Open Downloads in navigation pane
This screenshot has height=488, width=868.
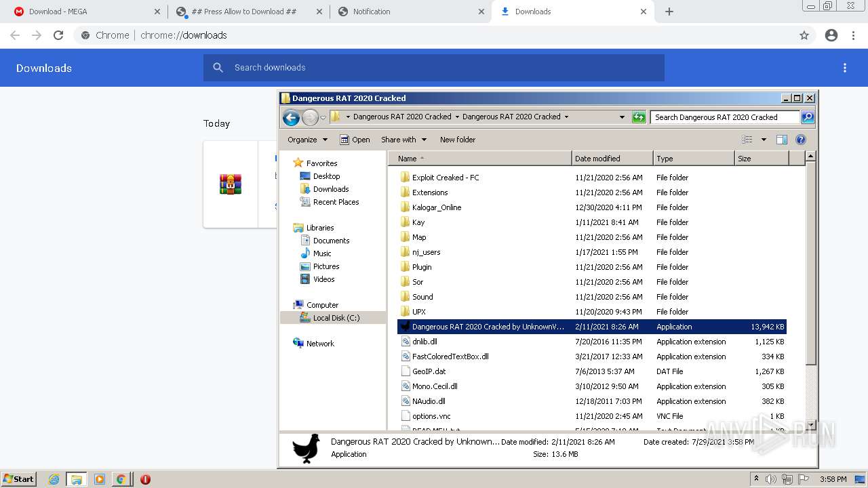(x=325, y=189)
